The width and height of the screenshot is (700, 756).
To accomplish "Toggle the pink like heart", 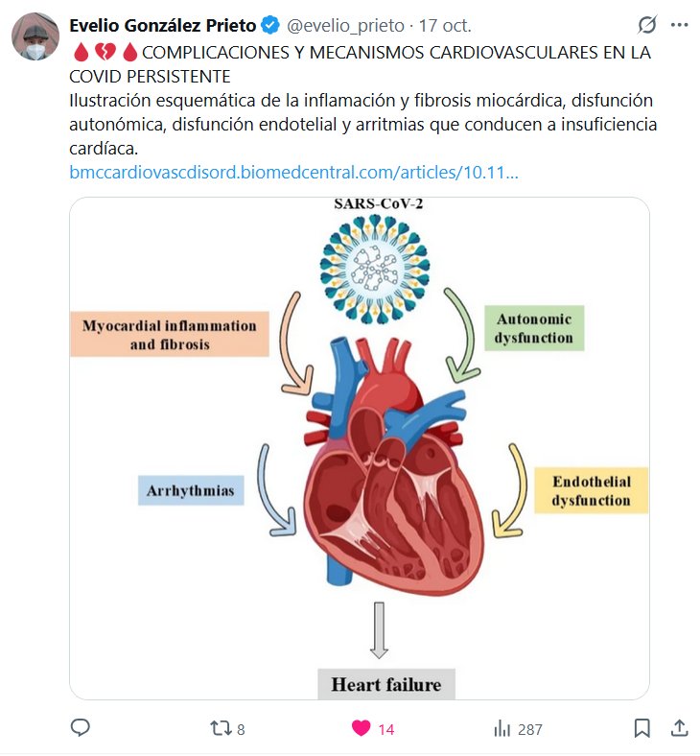I will [361, 728].
